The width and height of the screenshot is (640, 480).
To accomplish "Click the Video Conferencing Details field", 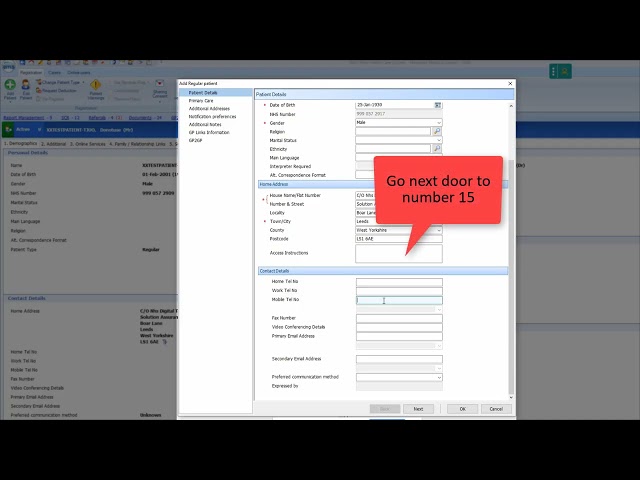I will 399,327.
